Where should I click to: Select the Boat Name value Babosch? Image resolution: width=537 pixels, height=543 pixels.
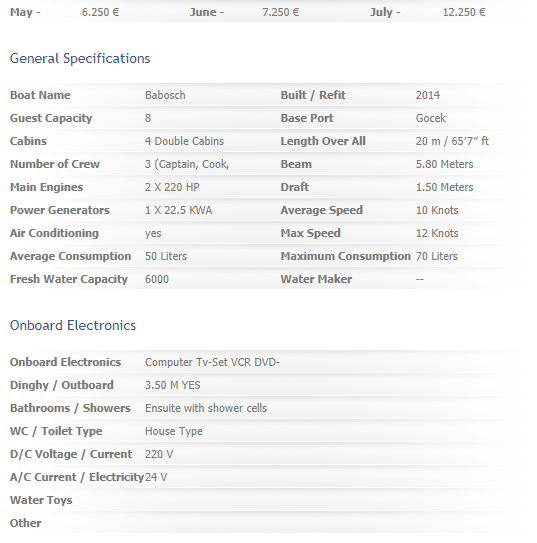[x=165, y=95]
